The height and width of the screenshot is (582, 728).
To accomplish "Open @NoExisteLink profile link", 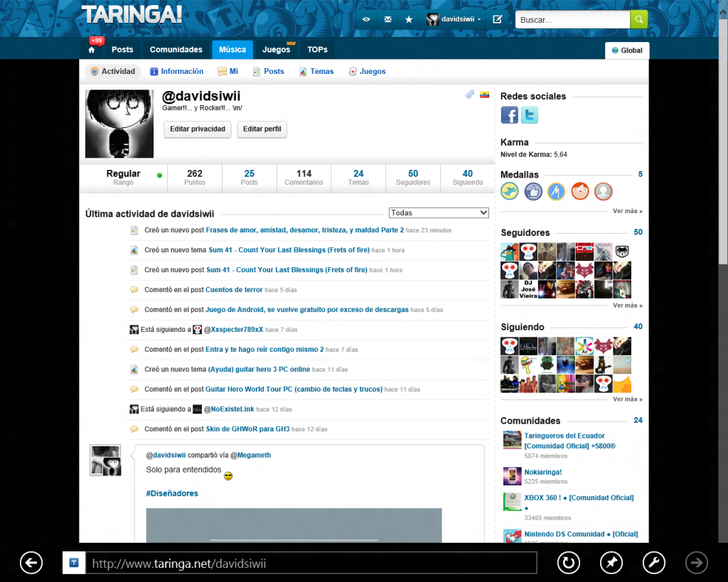I will tap(229, 409).
